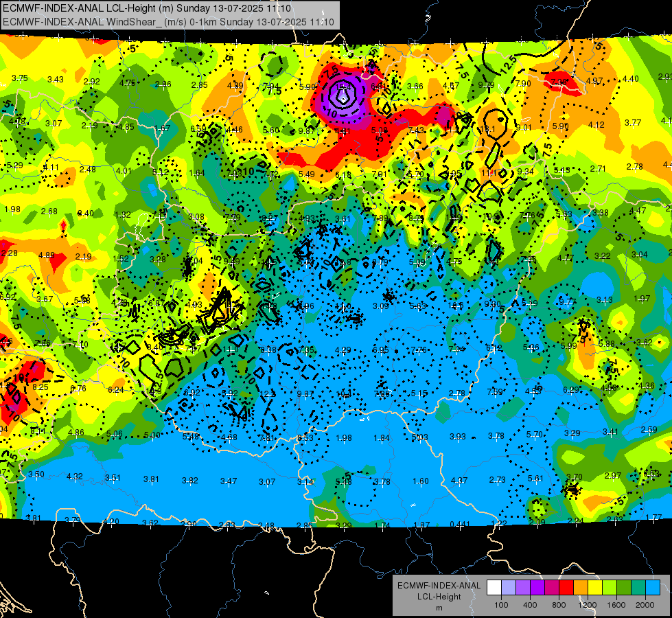This screenshot has width=672, height=618.
Task: Click the 3.50 grid value
Action: (36, 474)
